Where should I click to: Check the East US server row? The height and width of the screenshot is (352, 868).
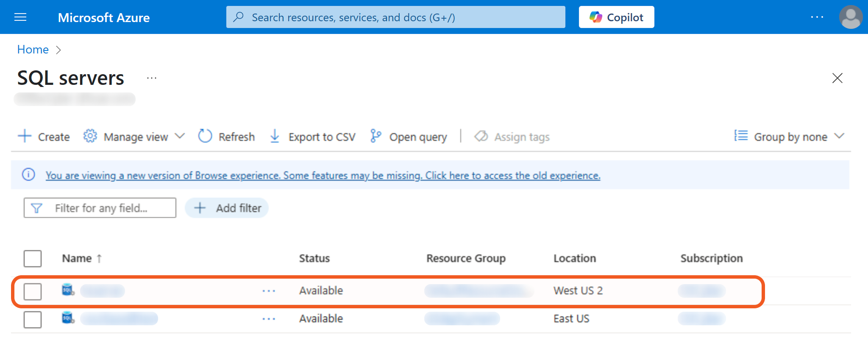[33, 319]
